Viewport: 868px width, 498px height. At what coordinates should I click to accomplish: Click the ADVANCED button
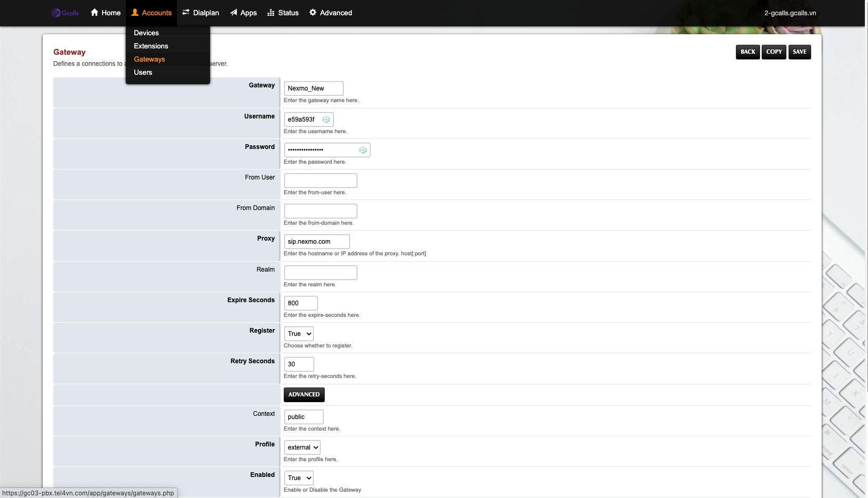tap(304, 394)
